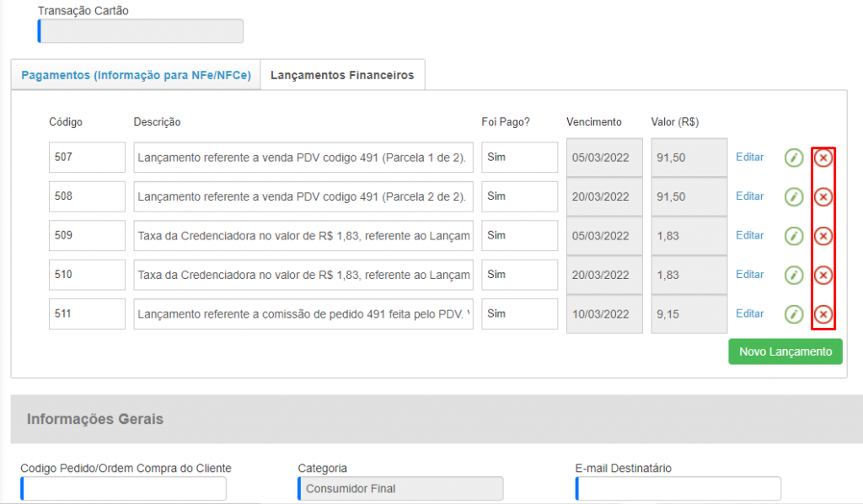Click Foi Pago field Sim in row 511
Viewport: 863px width, 504px height.
519,314
